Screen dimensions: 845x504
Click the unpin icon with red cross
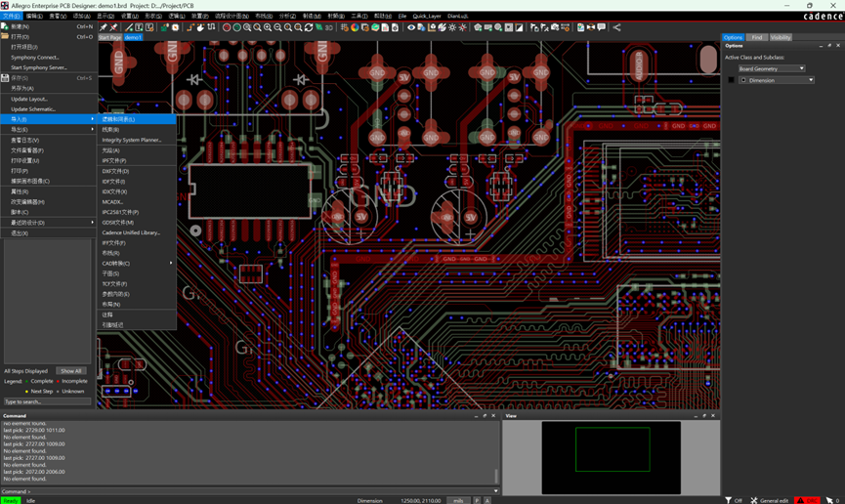[113, 27]
